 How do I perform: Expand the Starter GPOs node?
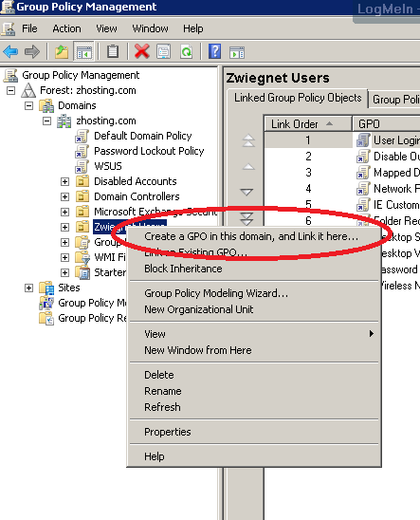click(64, 272)
